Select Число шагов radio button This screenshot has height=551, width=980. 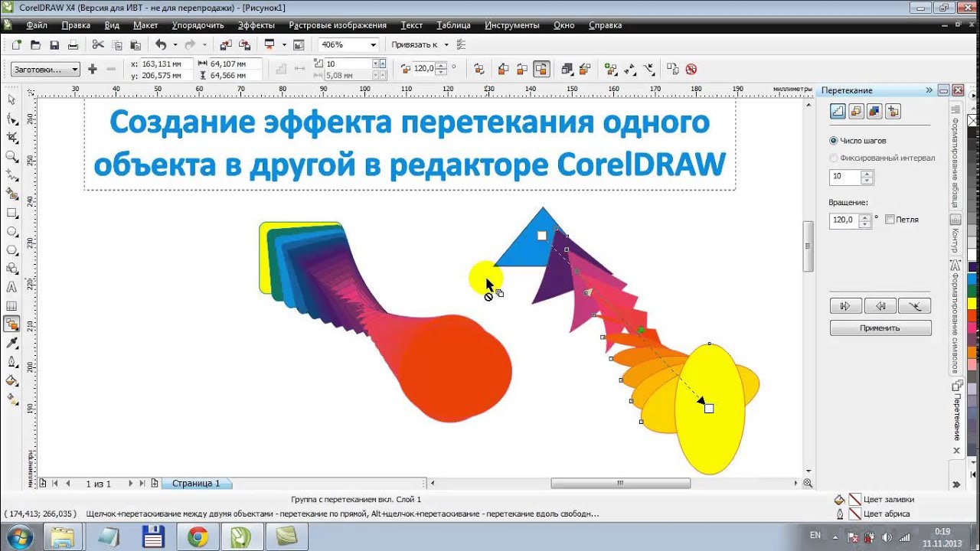pos(834,141)
